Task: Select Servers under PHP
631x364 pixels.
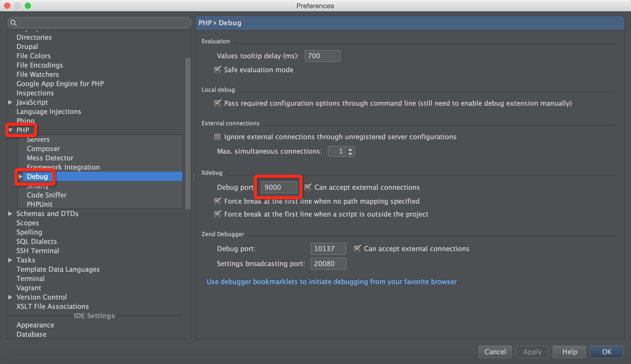Action: click(x=38, y=139)
